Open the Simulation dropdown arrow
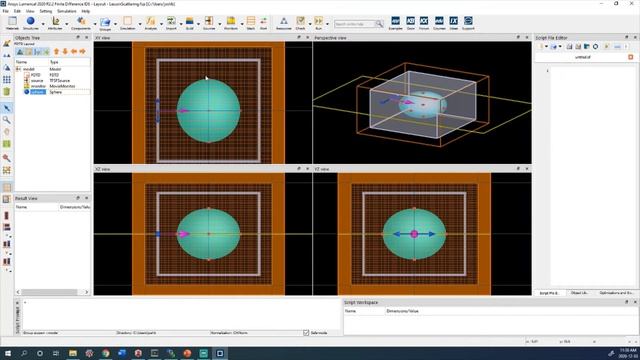 (x=140, y=24)
